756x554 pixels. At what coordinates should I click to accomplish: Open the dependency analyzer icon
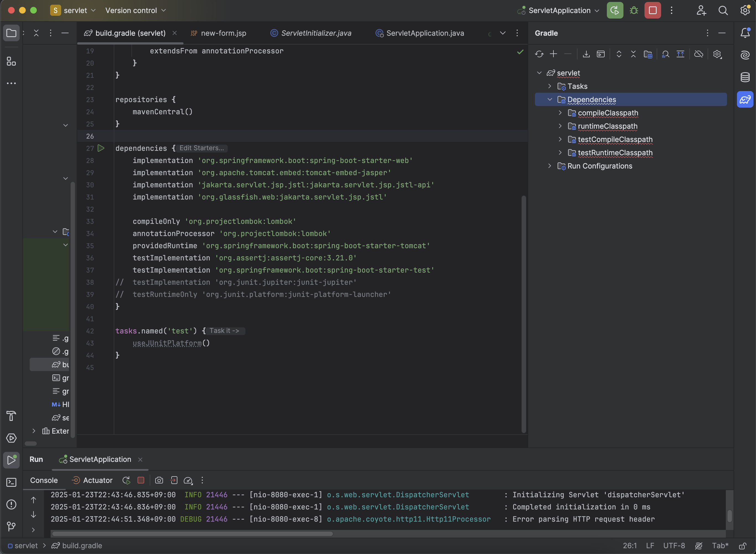[666, 54]
